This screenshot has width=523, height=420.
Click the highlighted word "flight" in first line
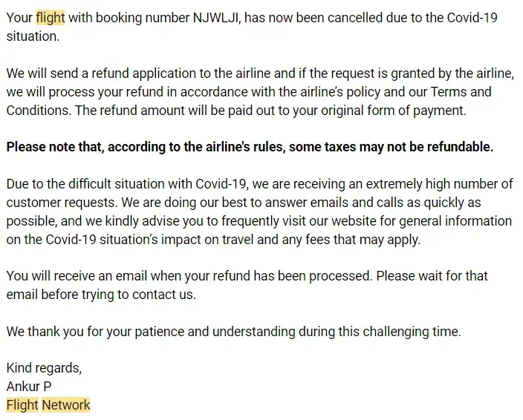coord(50,18)
